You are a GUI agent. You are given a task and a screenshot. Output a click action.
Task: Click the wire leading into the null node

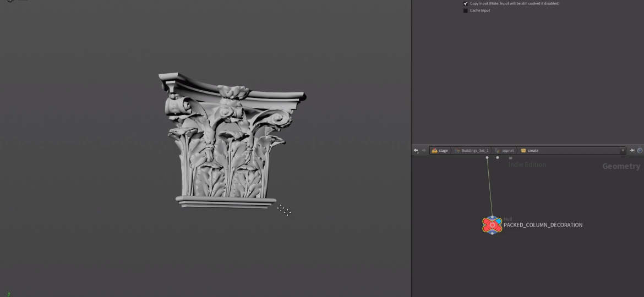[489, 187]
